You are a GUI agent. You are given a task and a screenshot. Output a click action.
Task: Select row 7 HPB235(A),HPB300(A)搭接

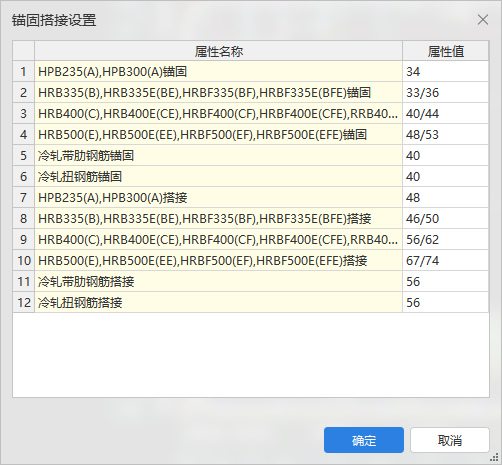(x=218, y=197)
